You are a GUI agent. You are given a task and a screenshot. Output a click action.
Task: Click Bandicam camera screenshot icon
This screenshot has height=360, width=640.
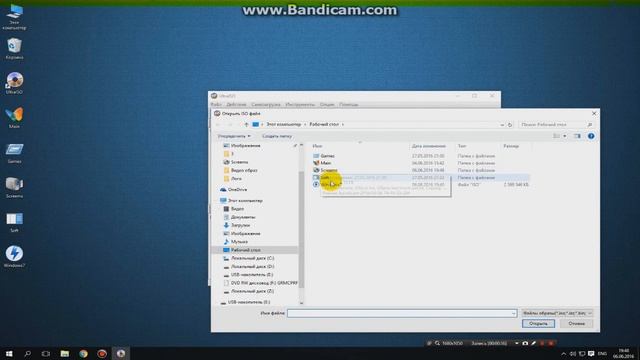525,344
